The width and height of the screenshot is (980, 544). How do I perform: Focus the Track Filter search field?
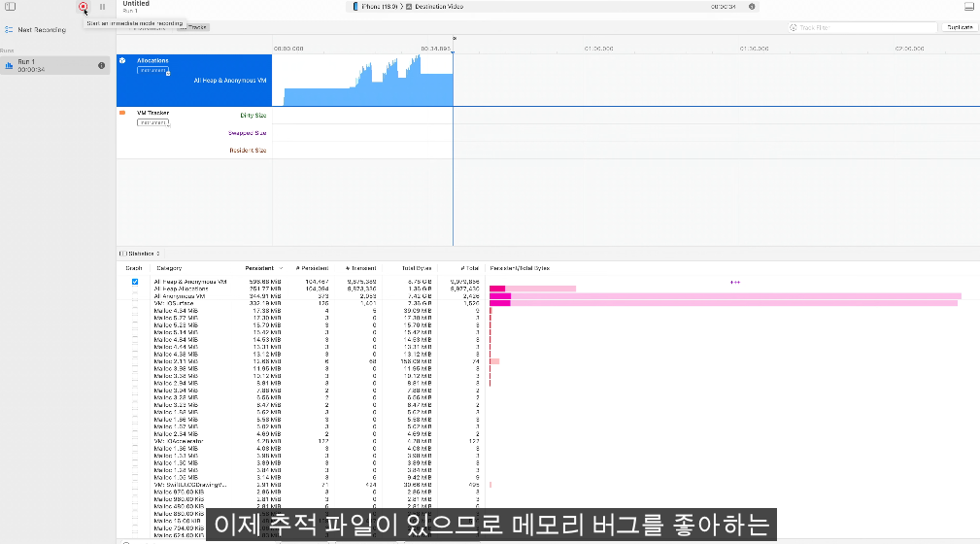[862, 27]
